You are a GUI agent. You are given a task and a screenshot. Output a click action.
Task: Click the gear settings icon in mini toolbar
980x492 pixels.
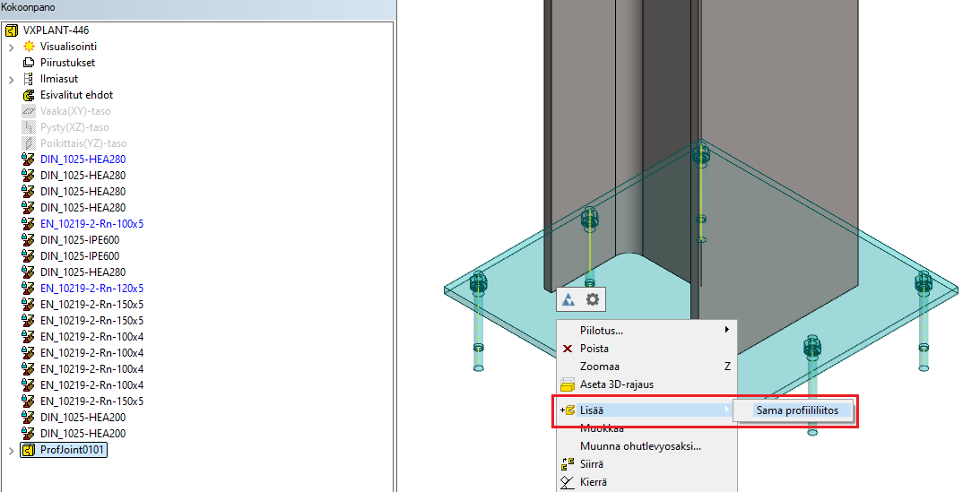click(x=592, y=300)
